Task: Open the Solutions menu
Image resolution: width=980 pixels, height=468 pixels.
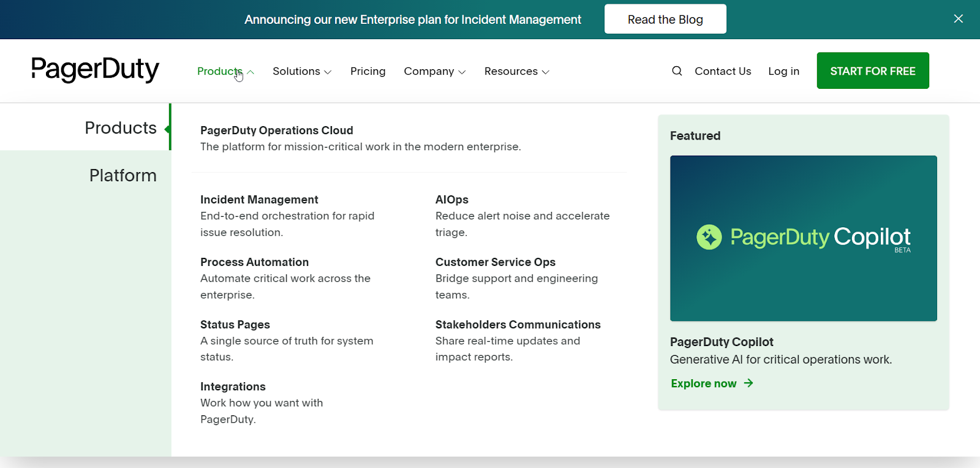Action: click(296, 71)
